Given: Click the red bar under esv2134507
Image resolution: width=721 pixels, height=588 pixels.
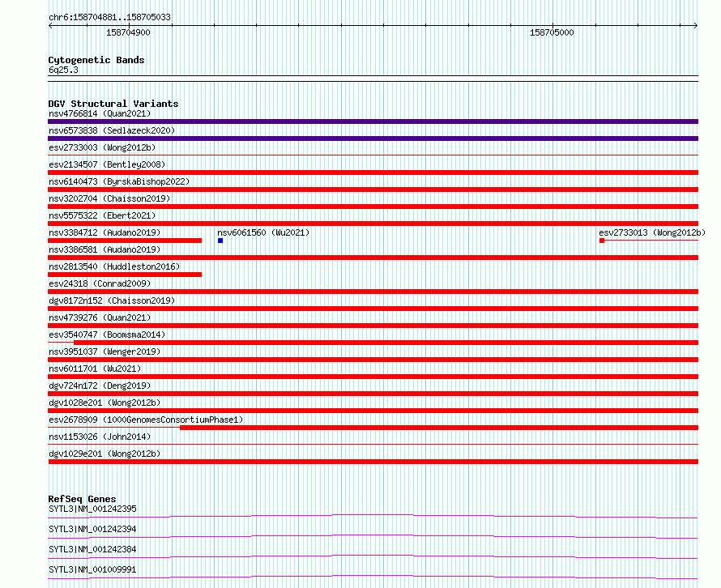Looking at the screenshot, I should [373, 173].
